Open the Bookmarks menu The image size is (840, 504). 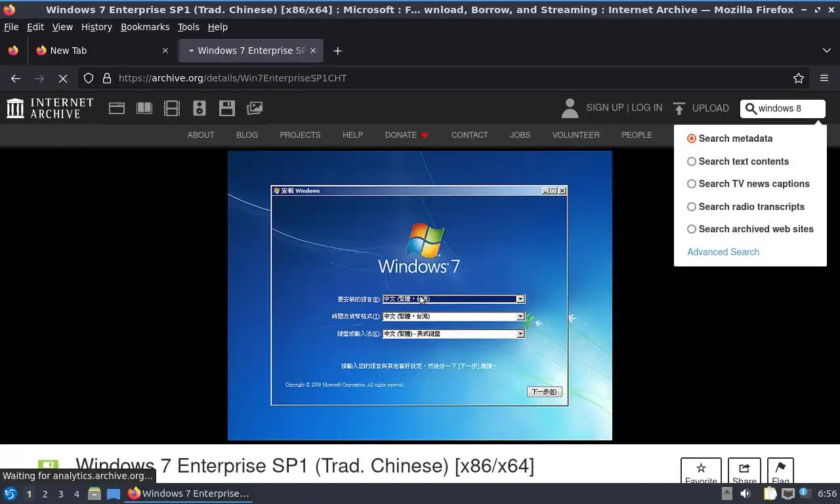coord(145,27)
